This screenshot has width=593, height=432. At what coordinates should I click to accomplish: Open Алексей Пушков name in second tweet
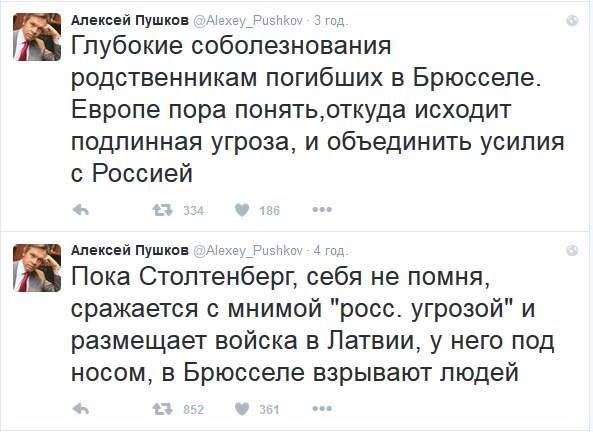pyautogui.click(x=130, y=250)
